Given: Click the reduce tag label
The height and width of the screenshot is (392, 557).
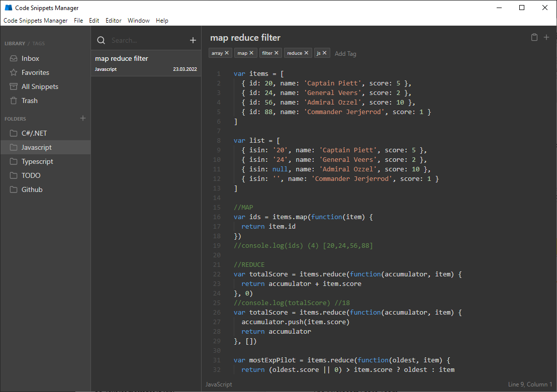Looking at the screenshot, I should 295,53.
